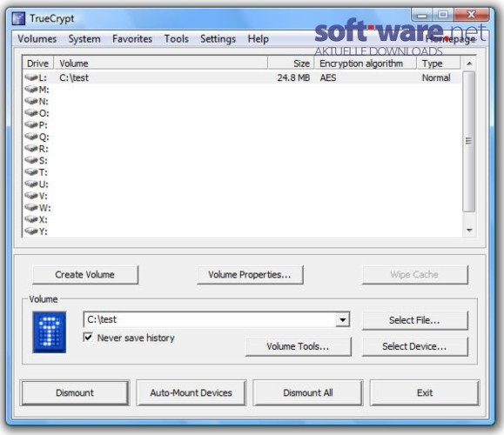Sort by the Drive column header
Image resolution: width=504 pixels, height=435 pixels.
point(38,64)
